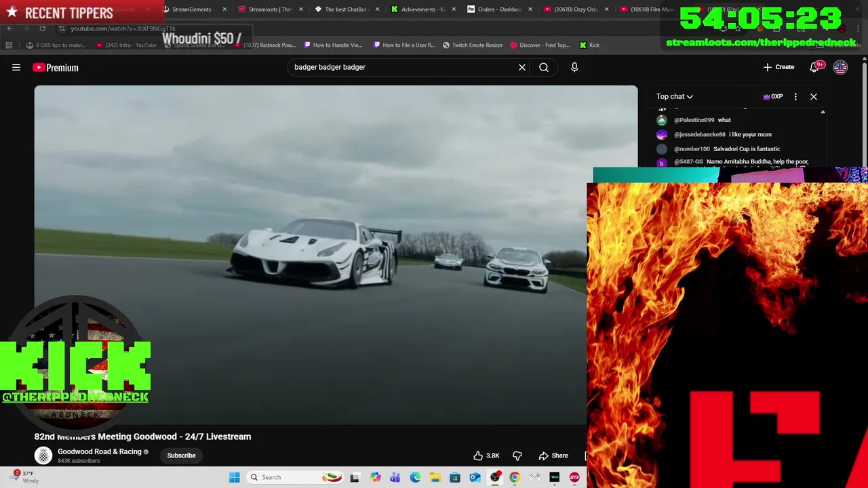This screenshot has width=868, height=488.
Task: Open the Windows Start menu
Action: coord(234,477)
